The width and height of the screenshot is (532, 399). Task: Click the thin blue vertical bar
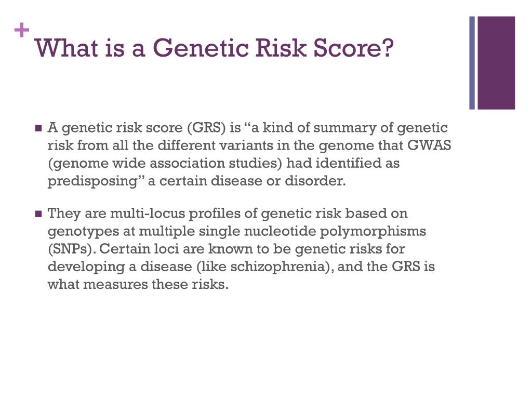pyautogui.click(x=472, y=63)
